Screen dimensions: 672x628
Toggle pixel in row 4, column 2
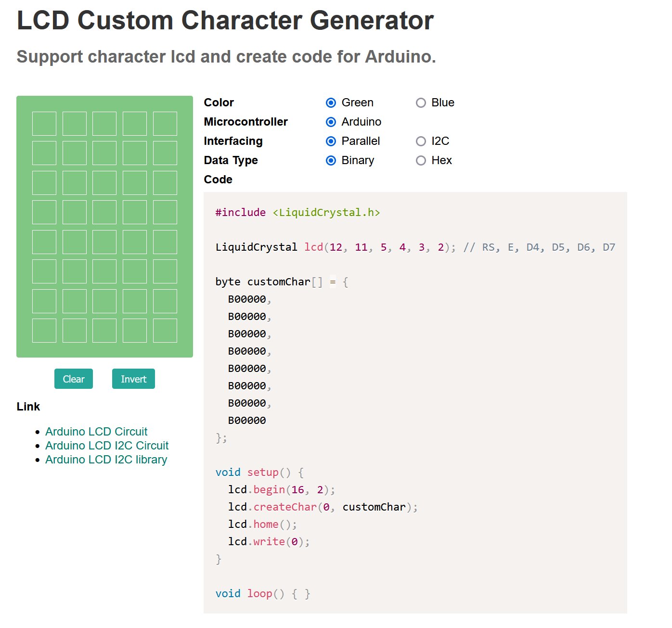[x=75, y=212]
